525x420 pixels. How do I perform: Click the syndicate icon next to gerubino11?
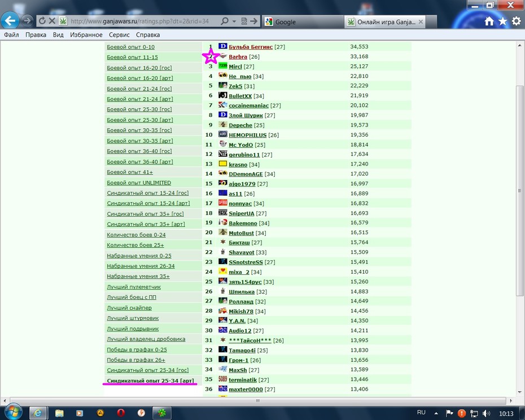pos(222,154)
